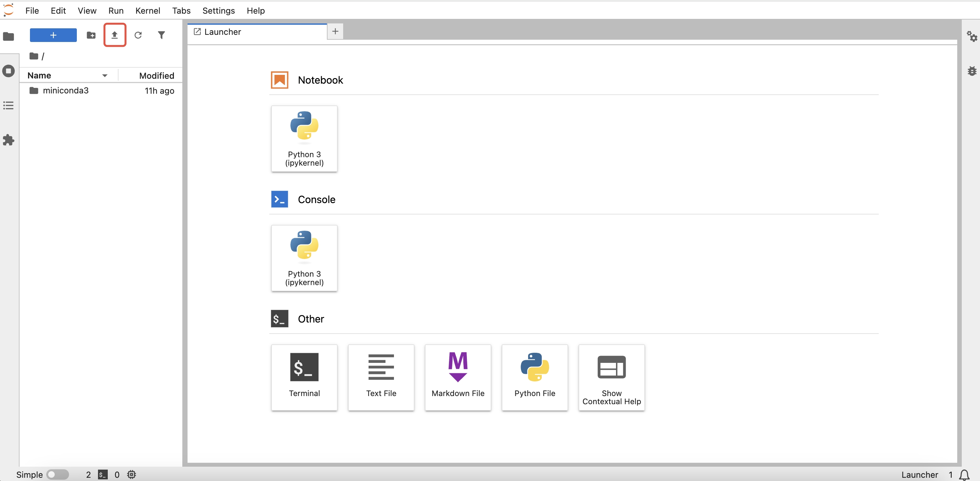The height and width of the screenshot is (481, 980).
Task: Open the file filter funnel icon
Action: (161, 35)
